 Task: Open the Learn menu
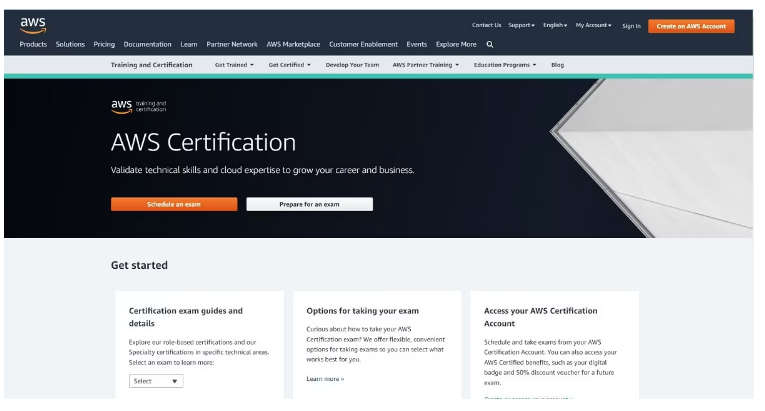point(189,44)
